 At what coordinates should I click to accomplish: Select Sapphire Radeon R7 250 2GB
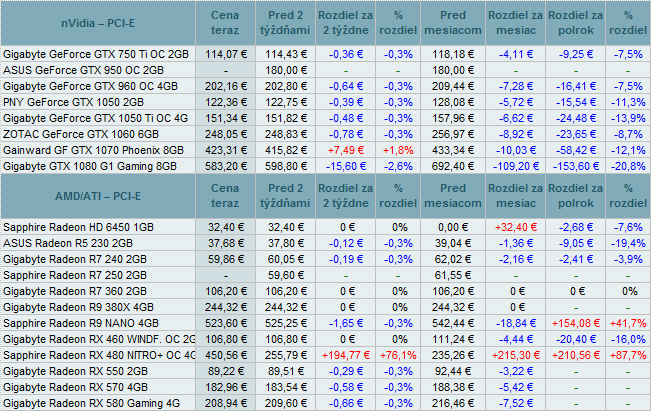(x=75, y=275)
